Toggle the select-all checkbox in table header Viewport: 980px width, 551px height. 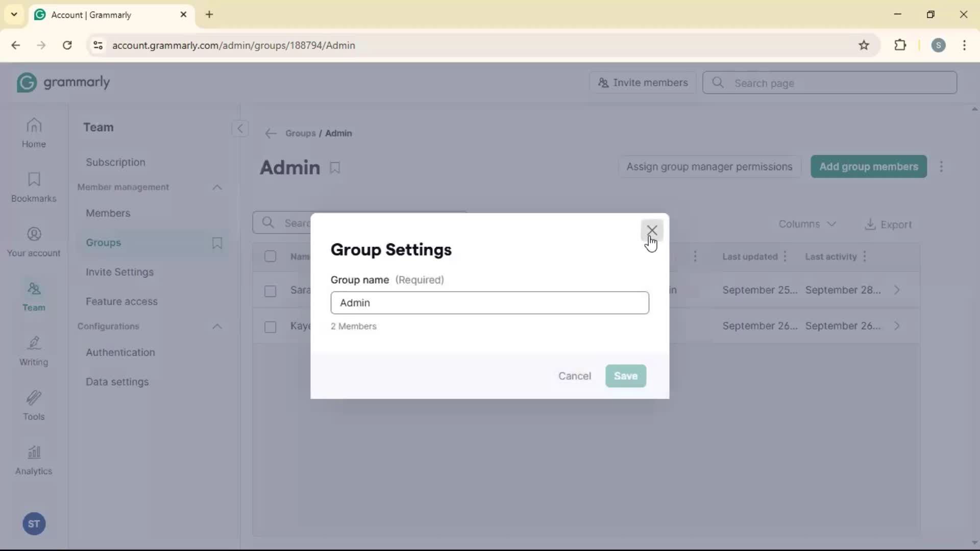[270, 256]
